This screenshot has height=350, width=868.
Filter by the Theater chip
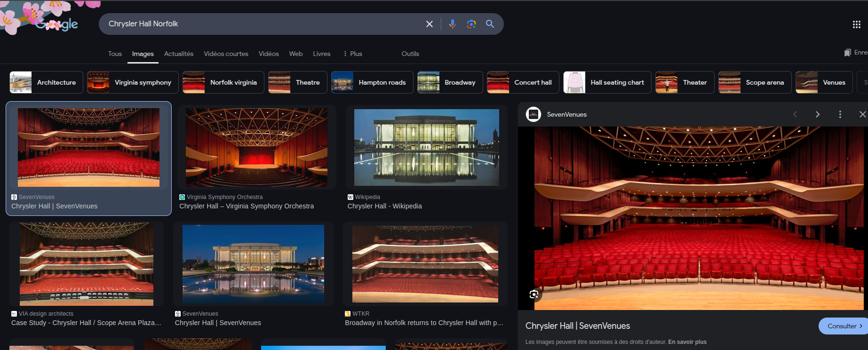685,82
